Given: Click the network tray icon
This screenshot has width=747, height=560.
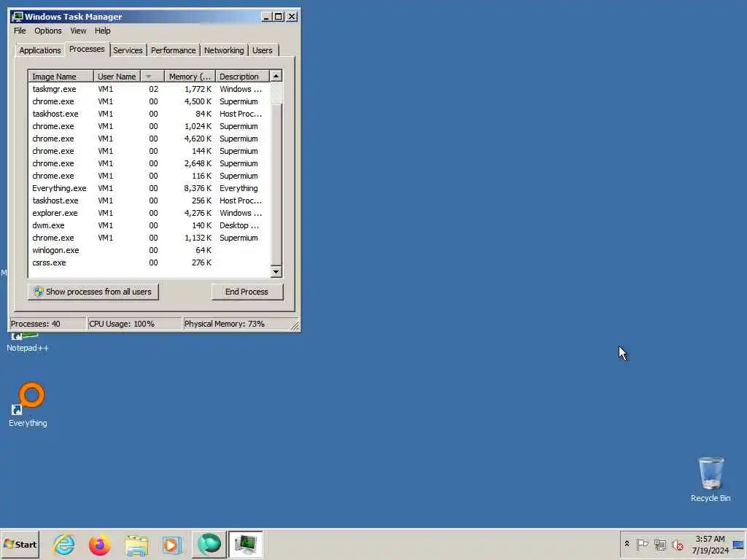Looking at the screenshot, I should pyautogui.click(x=659, y=544).
